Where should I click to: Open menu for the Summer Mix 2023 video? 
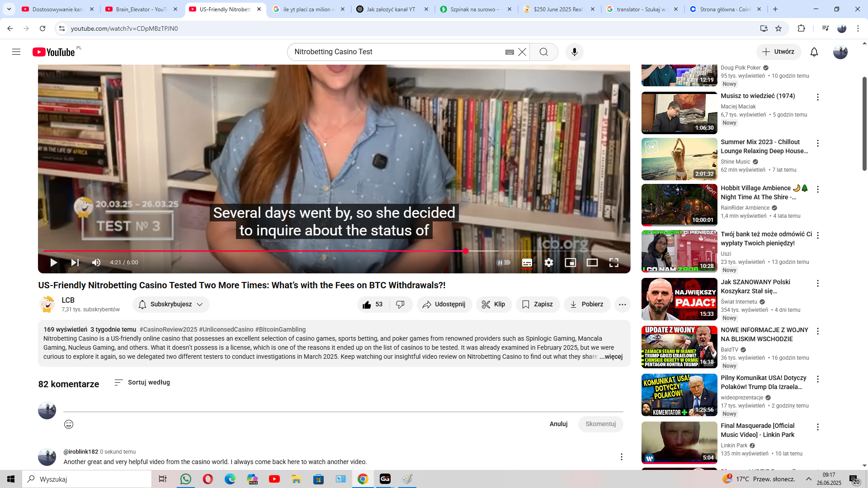coord(818,143)
